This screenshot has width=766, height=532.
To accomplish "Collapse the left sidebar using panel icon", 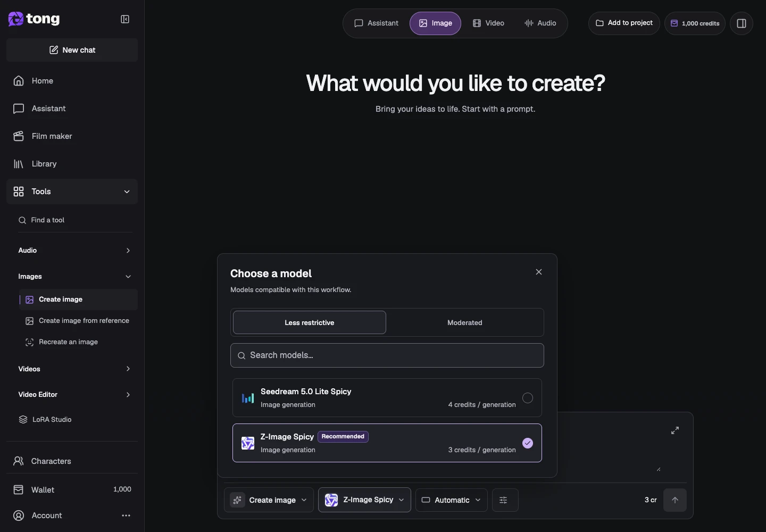I will 125,19.
